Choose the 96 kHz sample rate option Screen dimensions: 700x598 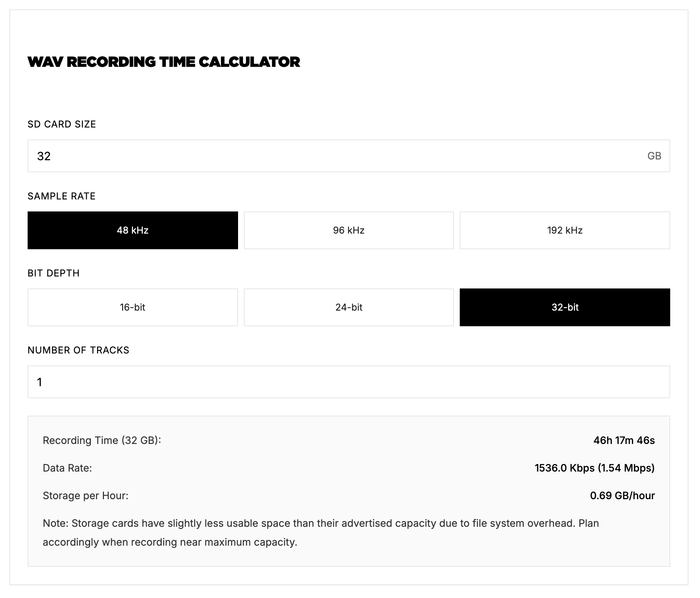tap(349, 230)
